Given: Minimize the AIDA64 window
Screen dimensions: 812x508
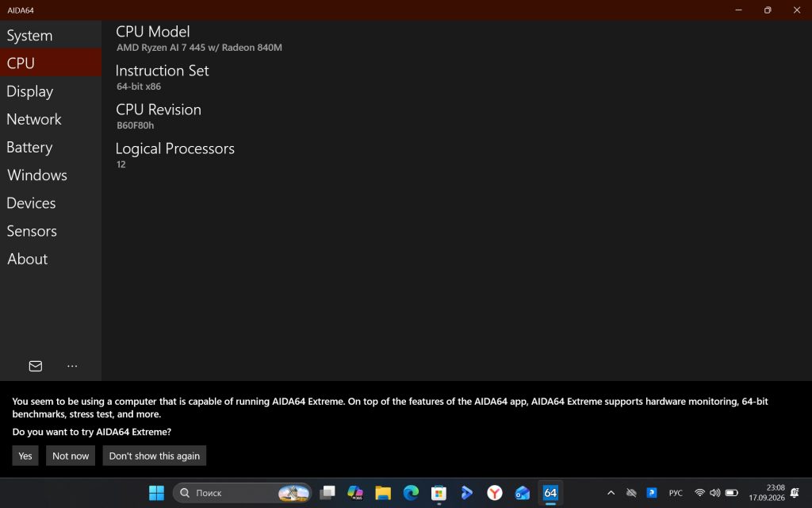Looking at the screenshot, I should click(x=739, y=10).
